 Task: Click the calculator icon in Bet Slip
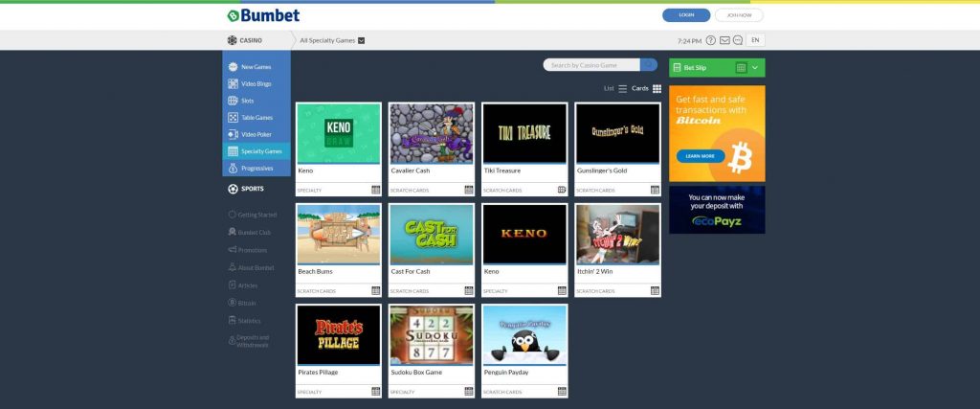pyautogui.click(x=741, y=68)
